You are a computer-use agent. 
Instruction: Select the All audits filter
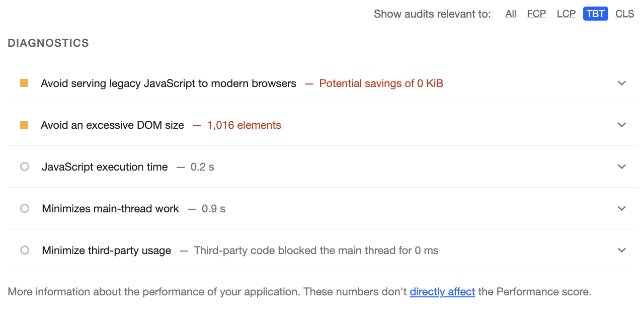click(x=511, y=14)
